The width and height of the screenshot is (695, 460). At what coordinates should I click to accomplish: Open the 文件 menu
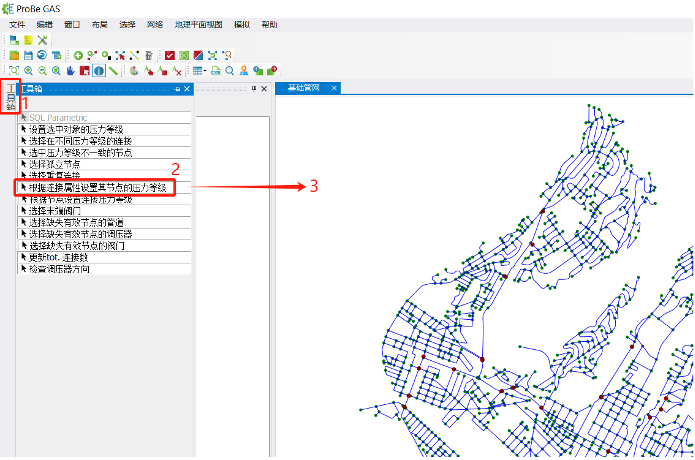(x=17, y=23)
